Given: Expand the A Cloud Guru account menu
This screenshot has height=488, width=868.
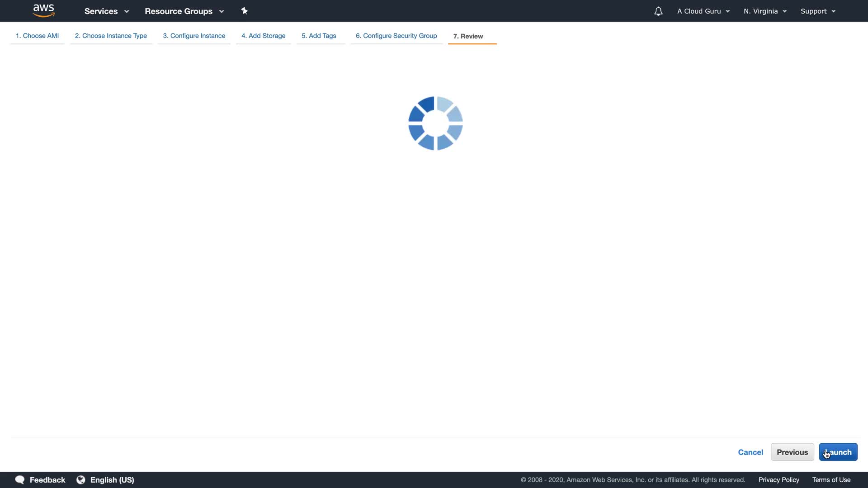Looking at the screenshot, I should [x=703, y=11].
